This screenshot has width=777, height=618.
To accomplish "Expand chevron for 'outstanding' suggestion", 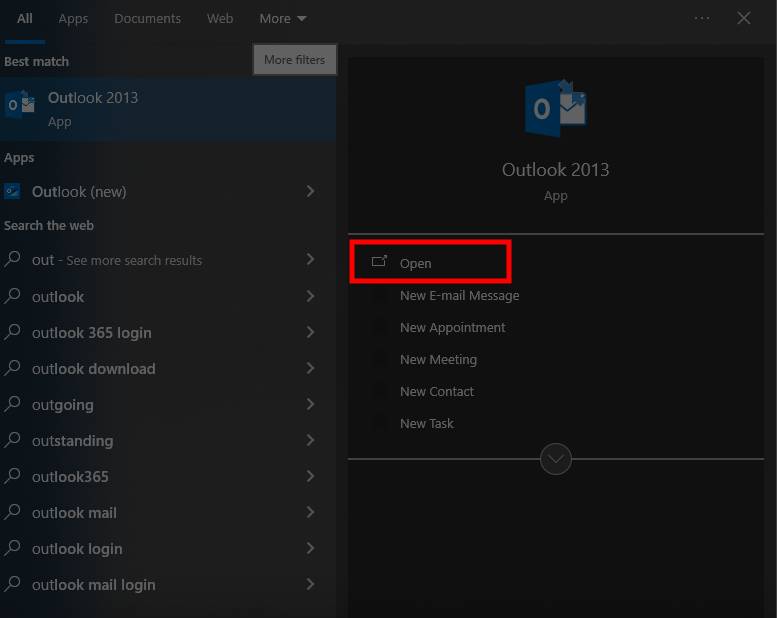I will [x=311, y=440].
